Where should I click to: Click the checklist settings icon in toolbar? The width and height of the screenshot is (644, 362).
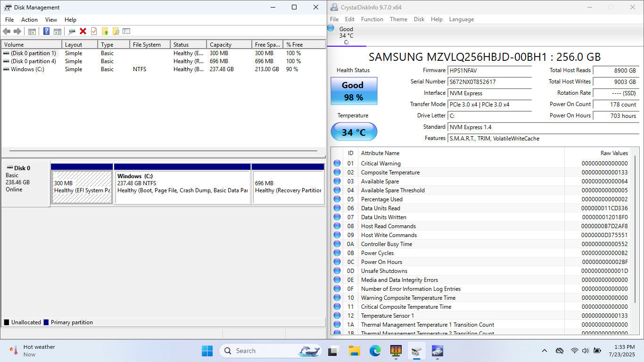[126, 31]
